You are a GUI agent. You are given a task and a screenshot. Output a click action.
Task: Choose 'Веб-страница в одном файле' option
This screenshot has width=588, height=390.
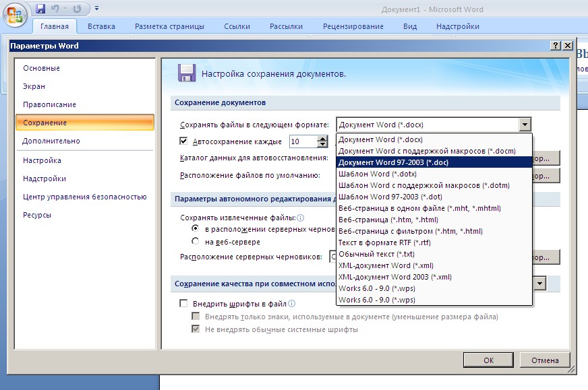434,208
